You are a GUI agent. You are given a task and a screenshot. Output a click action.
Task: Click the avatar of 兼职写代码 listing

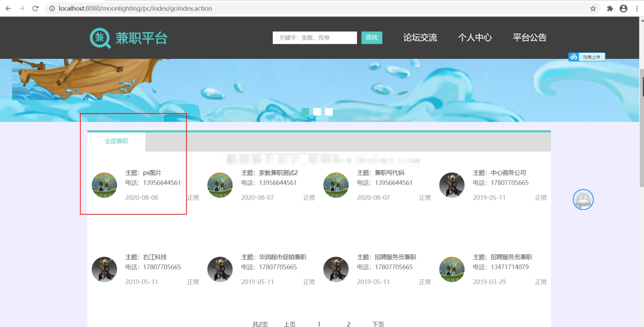(x=336, y=185)
